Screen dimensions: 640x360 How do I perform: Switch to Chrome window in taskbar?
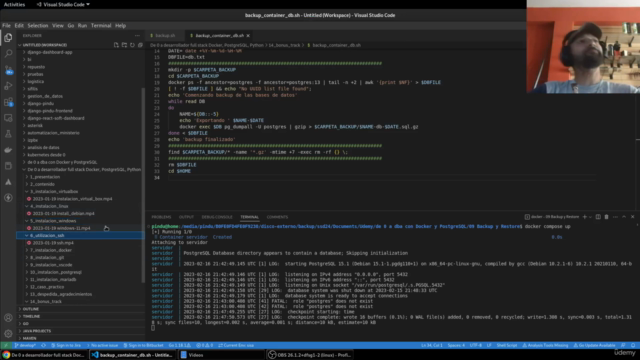coord(44,355)
